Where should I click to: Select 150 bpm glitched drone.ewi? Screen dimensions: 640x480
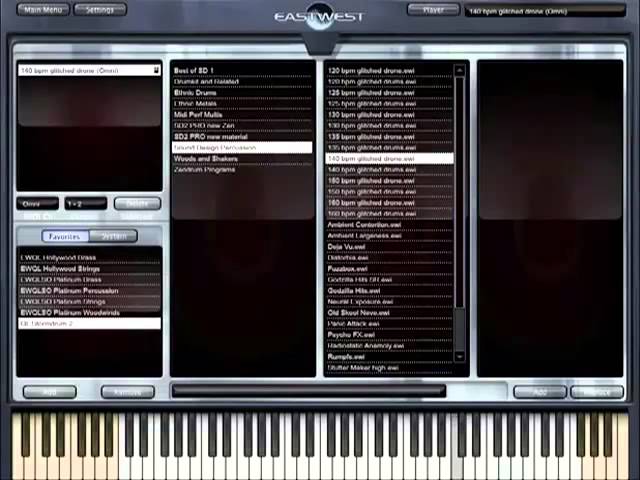389,180
